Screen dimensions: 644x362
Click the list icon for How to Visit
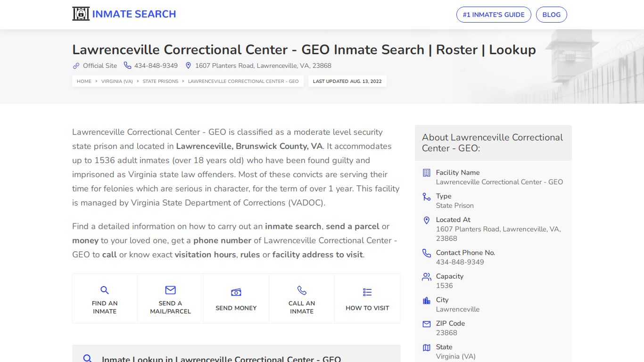coord(367,292)
